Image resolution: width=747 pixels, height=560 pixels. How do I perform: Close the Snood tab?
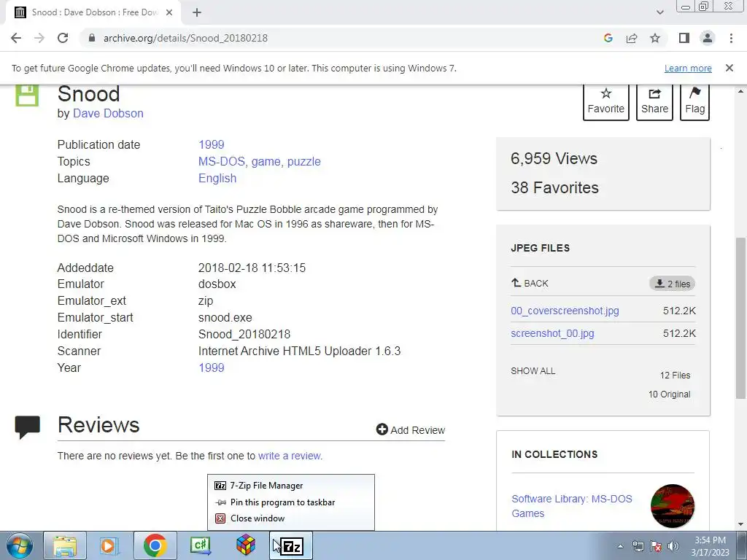pos(169,12)
